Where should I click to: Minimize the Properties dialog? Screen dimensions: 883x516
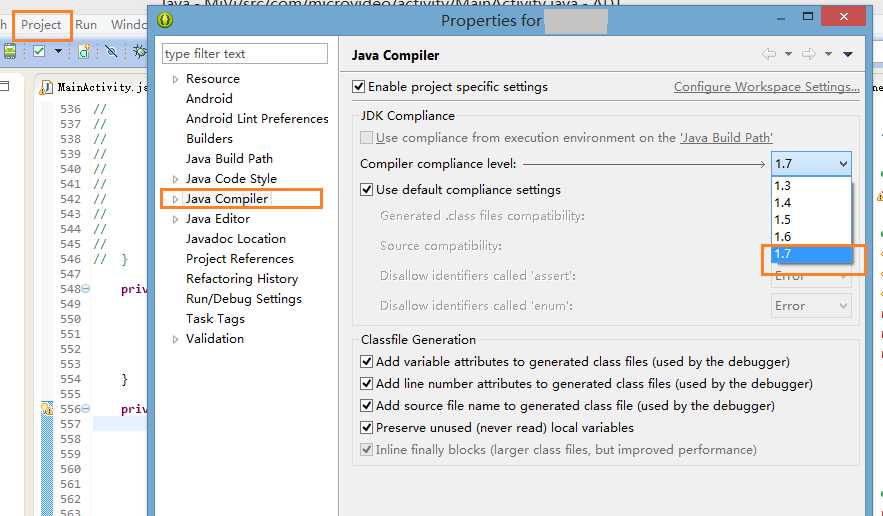(x=781, y=18)
